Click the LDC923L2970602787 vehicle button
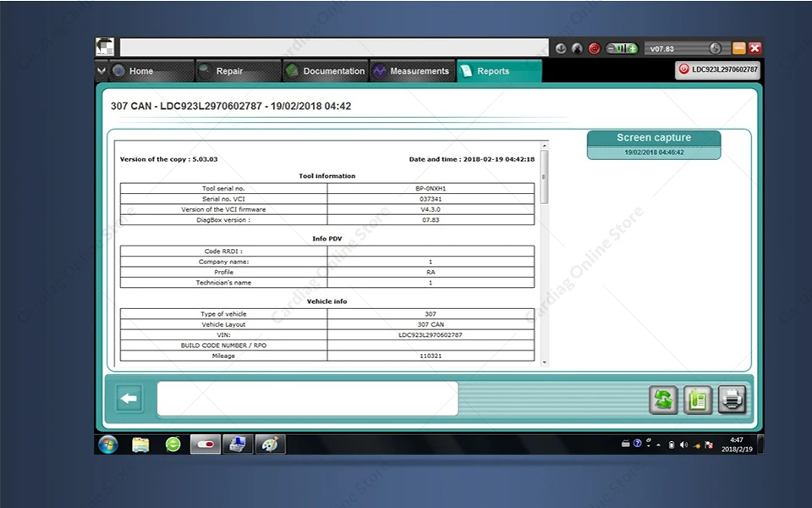 click(718, 69)
